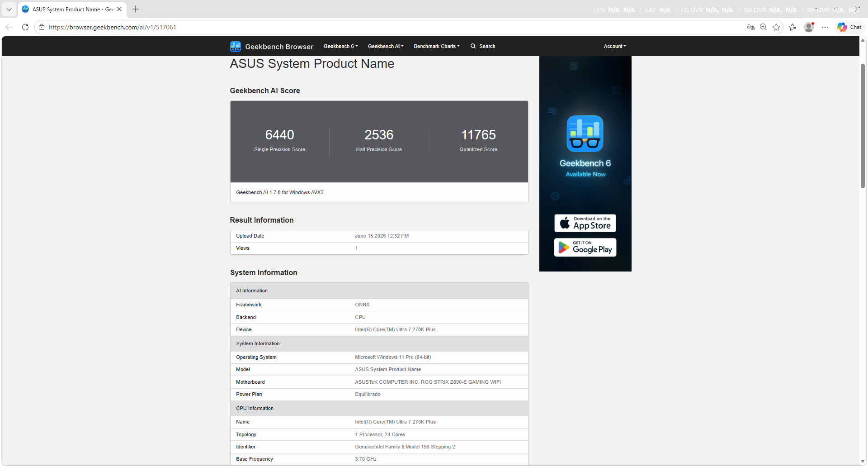Open the favorites list icon
The width and height of the screenshot is (868, 467).
coord(793,27)
